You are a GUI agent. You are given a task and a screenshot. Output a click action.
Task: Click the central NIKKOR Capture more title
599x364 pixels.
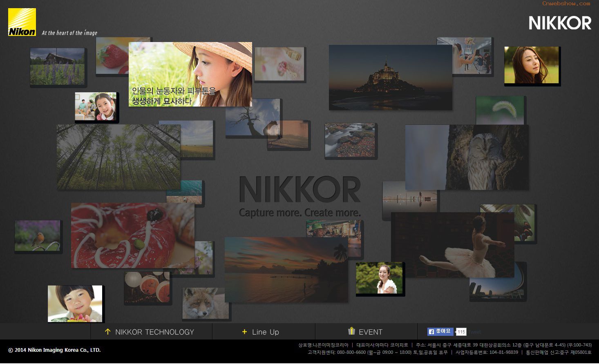(x=300, y=197)
